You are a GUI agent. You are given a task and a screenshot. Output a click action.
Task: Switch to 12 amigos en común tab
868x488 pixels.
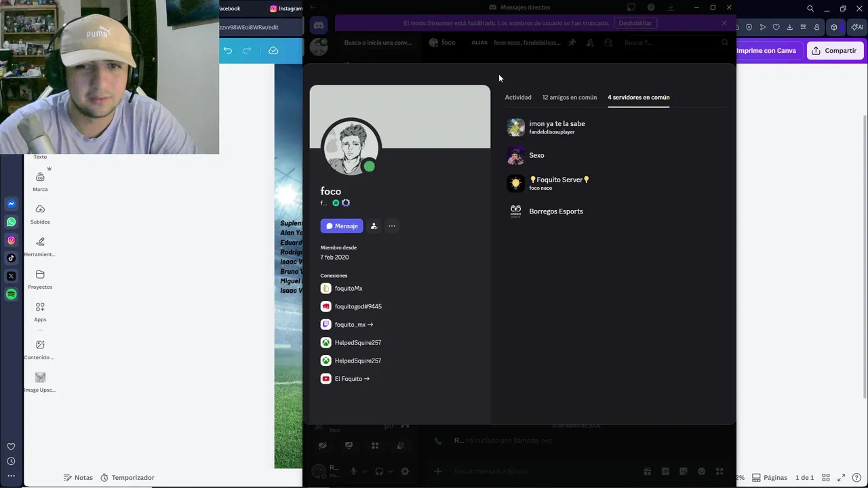click(570, 98)
